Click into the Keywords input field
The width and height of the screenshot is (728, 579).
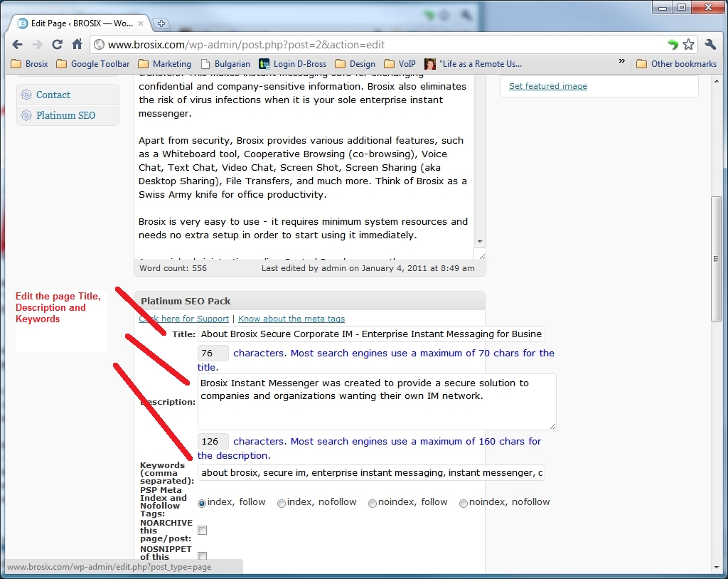[371, 472]
